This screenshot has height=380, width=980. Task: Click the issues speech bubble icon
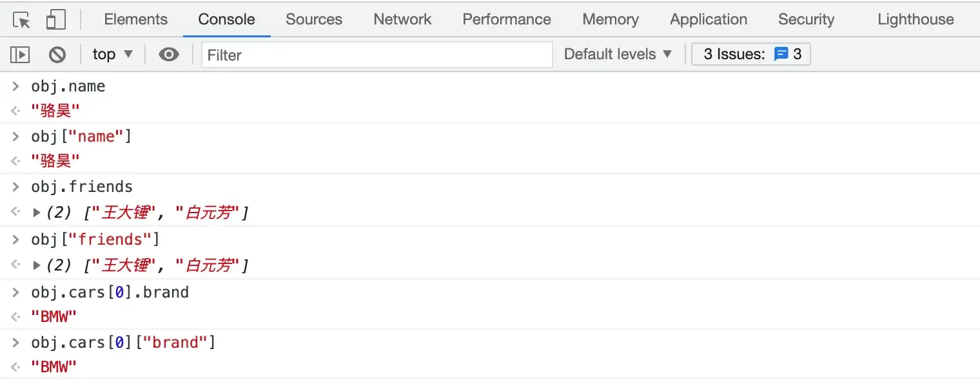click(x=781, y=54)
